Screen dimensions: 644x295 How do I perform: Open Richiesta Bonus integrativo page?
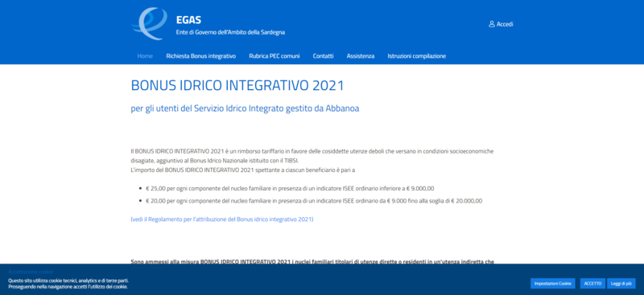coord(200,56)
